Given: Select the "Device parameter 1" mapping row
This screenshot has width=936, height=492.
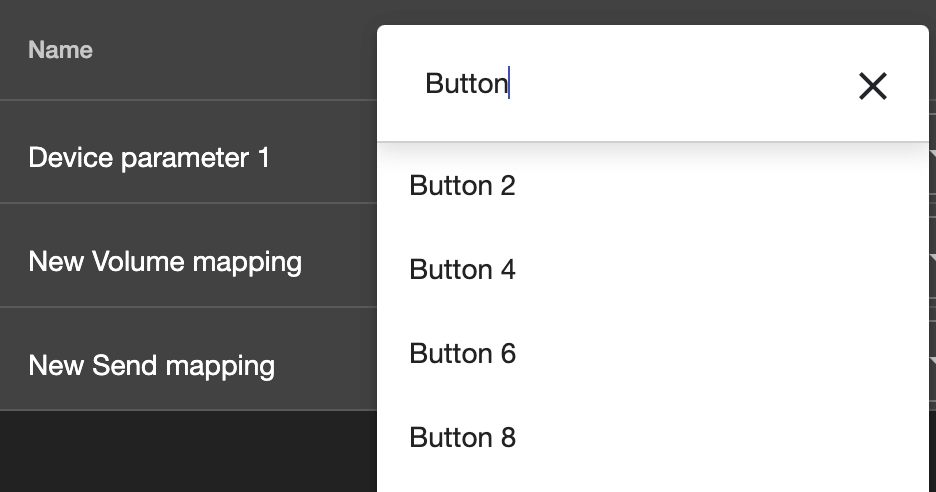Looking at the screenshot, I should pos(149,158).
